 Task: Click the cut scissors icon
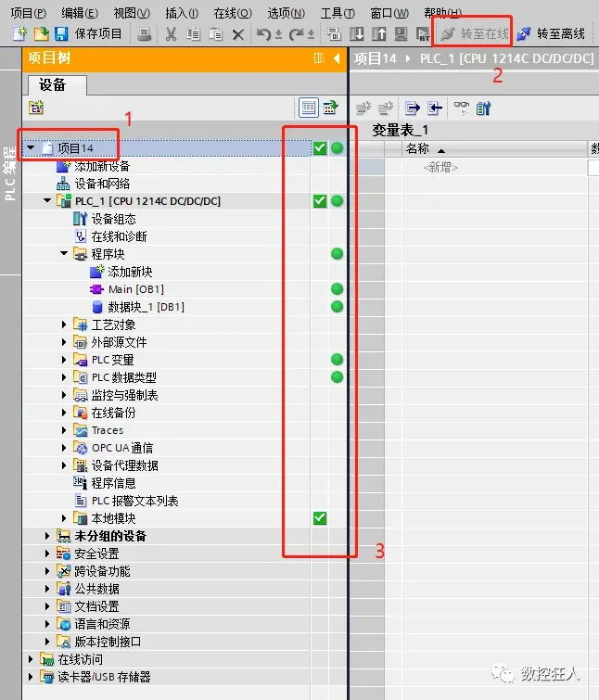(171, 34)
